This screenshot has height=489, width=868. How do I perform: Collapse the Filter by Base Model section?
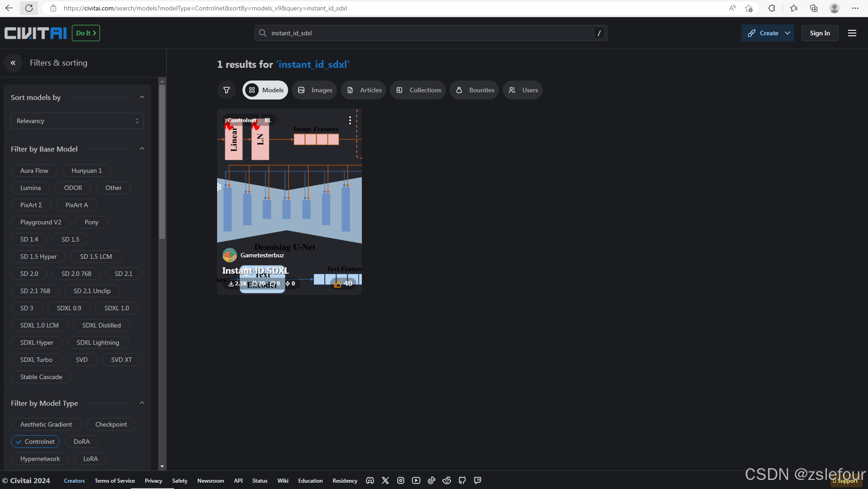[142, 149]
